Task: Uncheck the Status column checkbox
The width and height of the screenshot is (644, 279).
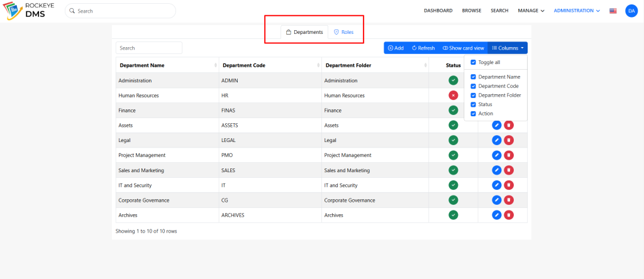Action: (473, 104)
